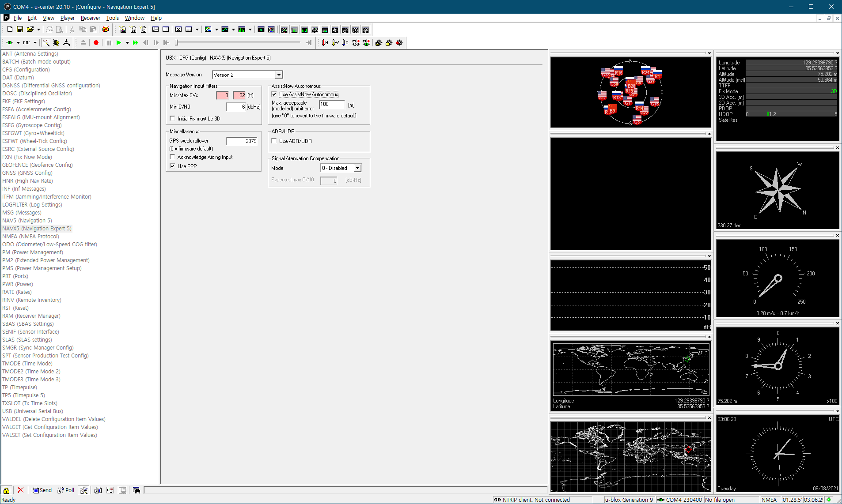
Task: Select GNSS (GNSS Config) message
Action: (x=27, y=173)
